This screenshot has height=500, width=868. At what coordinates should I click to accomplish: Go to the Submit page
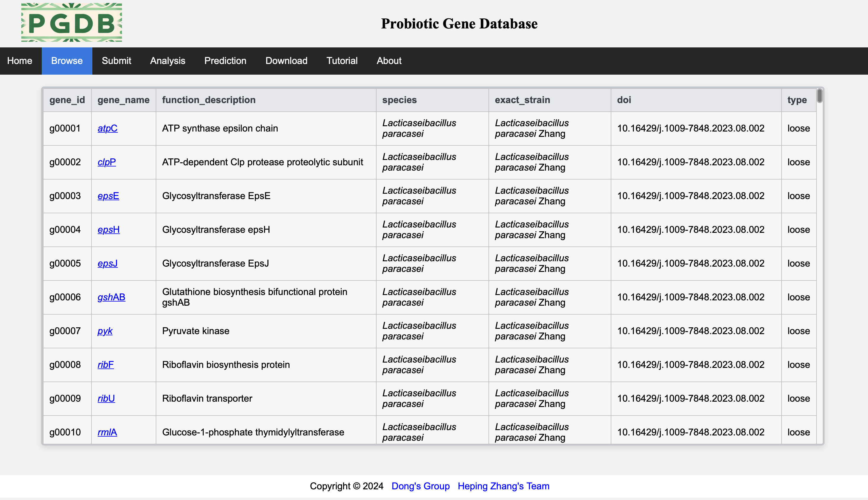click(x=116, y=61)
